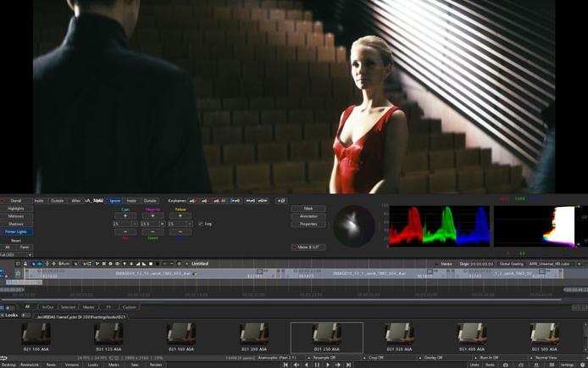This screenshot has height=368, width=588.
Task: Click the Render button at bottom
Action: (156, 365)
